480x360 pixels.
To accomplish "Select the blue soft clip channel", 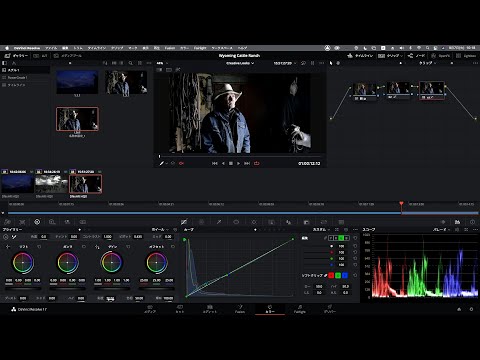I will click(x=345, y=275).
